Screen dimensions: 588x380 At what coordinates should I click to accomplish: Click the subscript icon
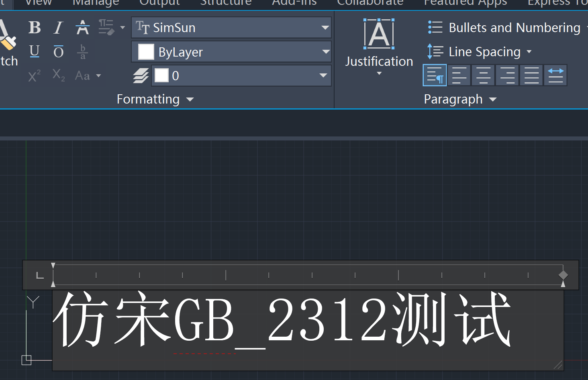tap(58, 75)
